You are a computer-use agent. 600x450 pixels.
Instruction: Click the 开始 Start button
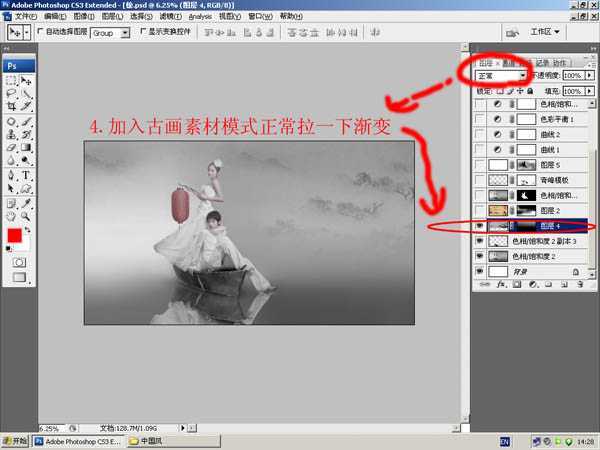tap(15, 441)
